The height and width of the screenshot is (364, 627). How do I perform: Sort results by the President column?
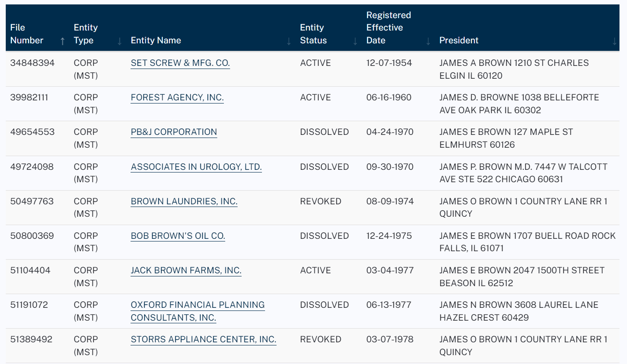pos(459,40)
